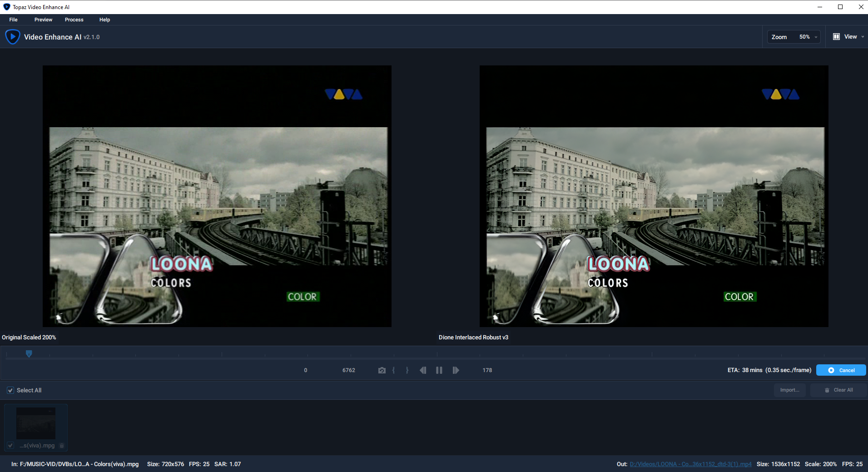The width and height of the screenshot is (868, 472).
Task: Open the output file link for LOONA mp4
Action: (690, 464)
